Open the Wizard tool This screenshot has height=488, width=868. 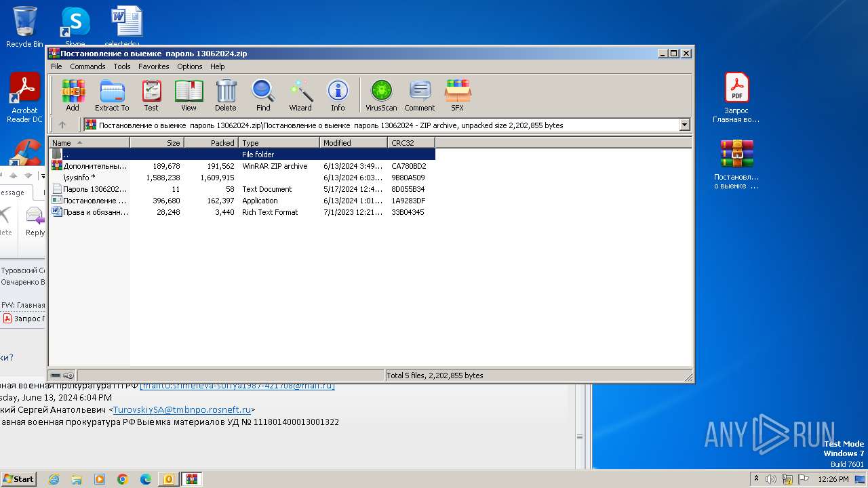point(300,95)
